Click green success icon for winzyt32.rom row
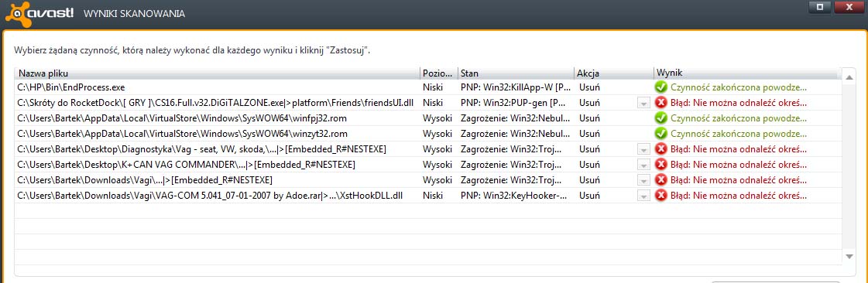Image resolution: width=868 pixels, height=283 pixels. coord(660,133)
